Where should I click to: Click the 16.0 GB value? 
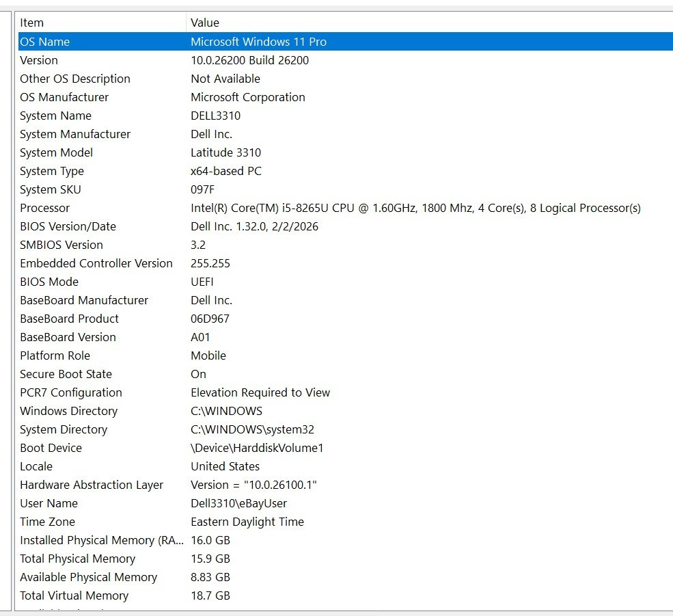point(210,540)
